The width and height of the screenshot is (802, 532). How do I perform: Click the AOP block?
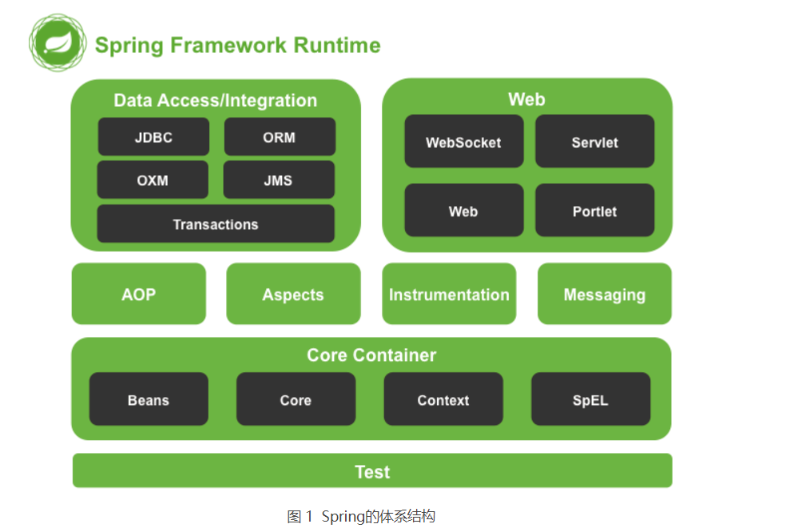click(139, 294)
